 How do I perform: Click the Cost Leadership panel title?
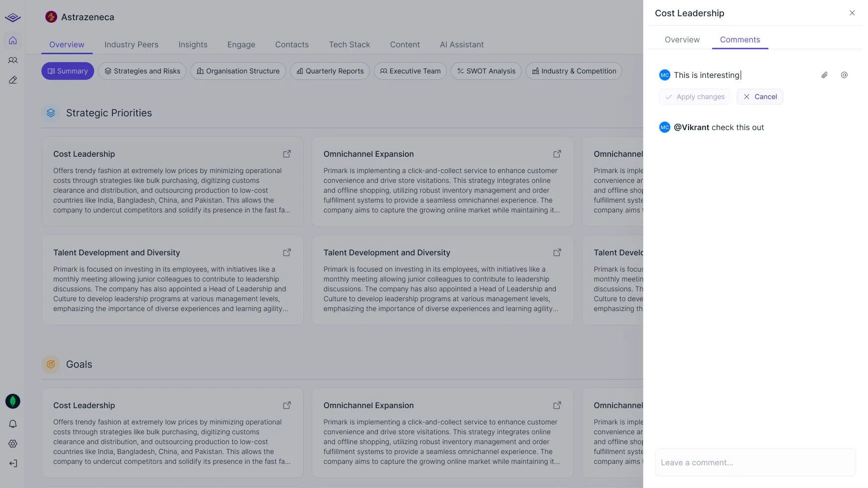tap(689, 13)
